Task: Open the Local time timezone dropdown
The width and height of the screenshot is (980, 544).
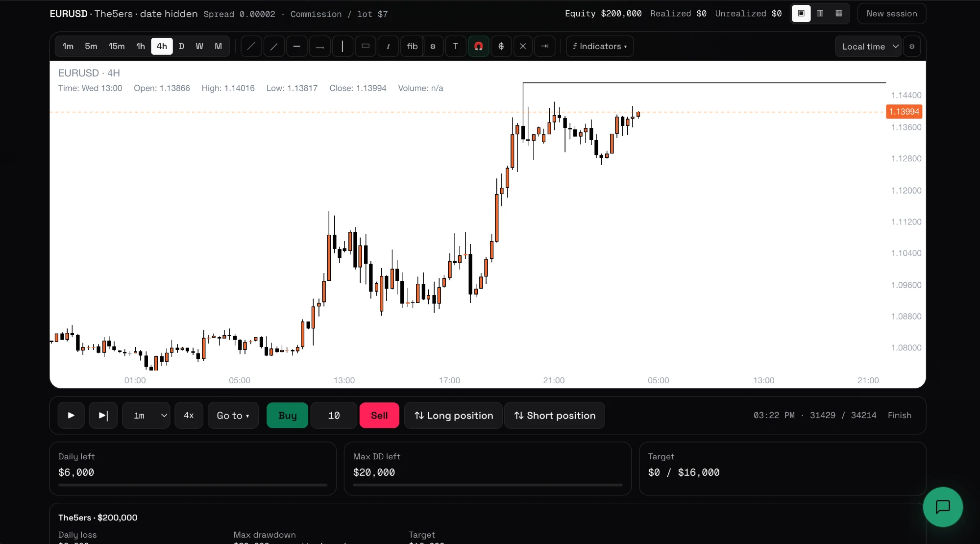Action: pyautogui.click(x=868, y=47)
